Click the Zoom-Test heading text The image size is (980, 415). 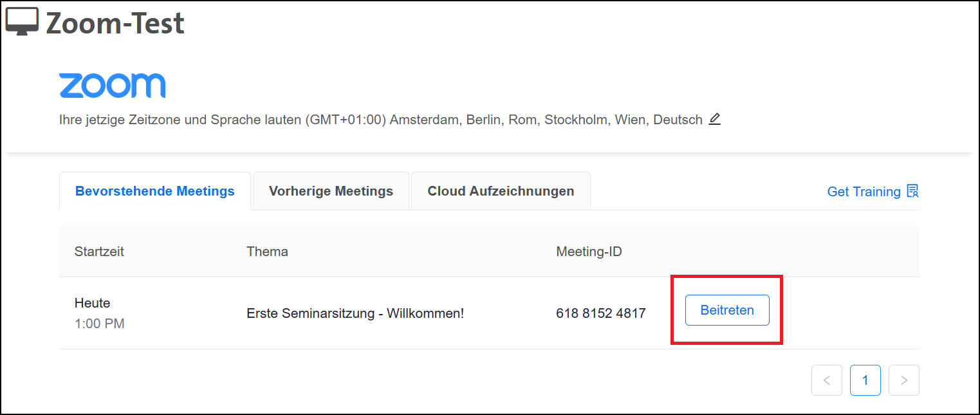pyautogui.click(x=115, y=24)
